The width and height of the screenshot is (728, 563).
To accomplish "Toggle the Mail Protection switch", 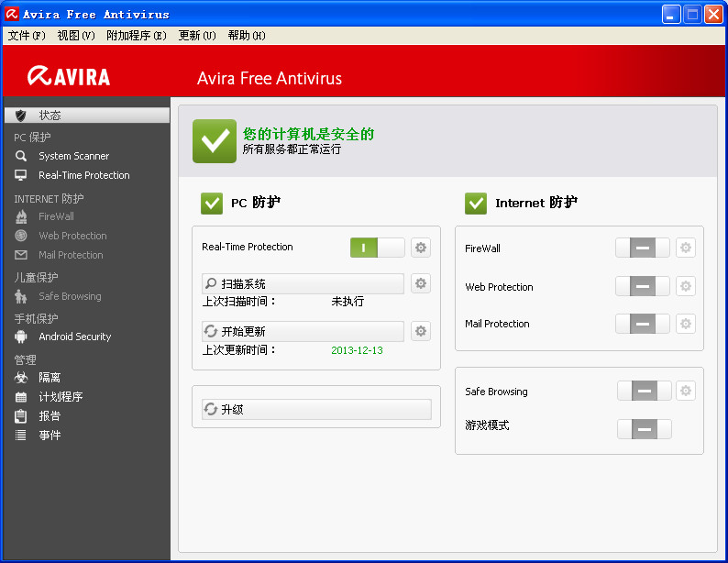I will click(643, 324).
